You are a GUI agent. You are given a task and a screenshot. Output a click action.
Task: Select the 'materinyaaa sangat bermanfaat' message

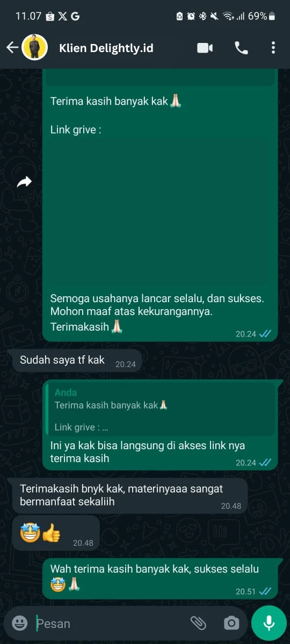[129, 496]
